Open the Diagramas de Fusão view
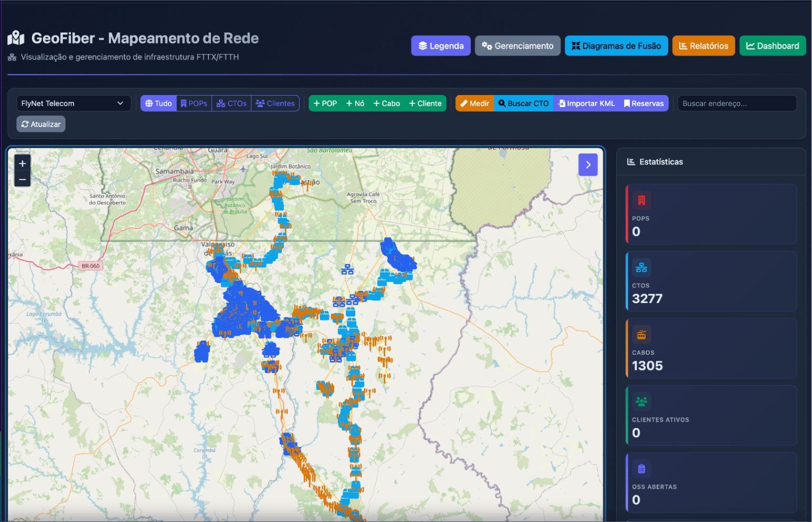The height and width of the screenshot is (522, 812). point(616,46)
